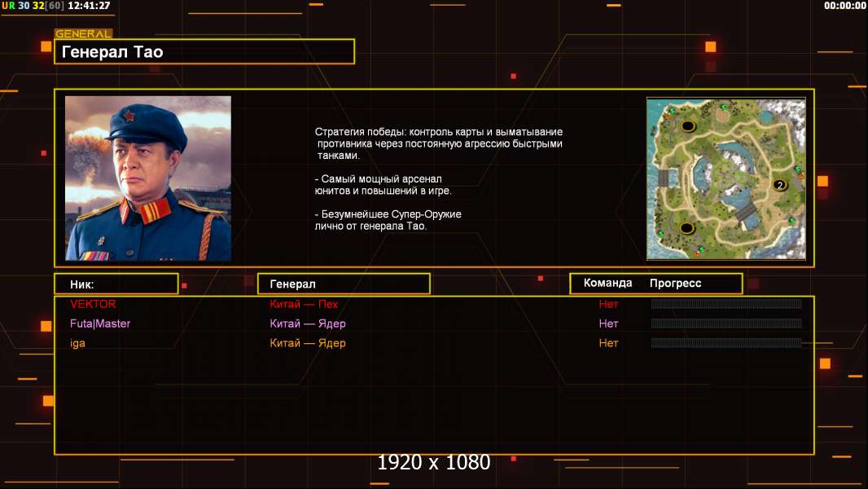Click the bottom green supply icon on minimap
Screen dimensions: 868x489
point(701,249)
